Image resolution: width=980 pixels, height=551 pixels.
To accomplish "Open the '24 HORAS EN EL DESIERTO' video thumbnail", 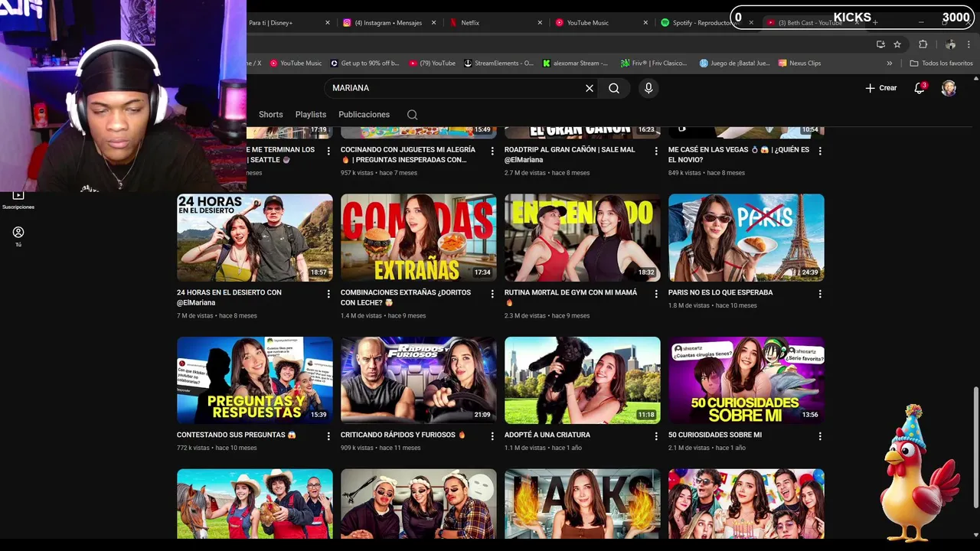I will coord(255,238).
